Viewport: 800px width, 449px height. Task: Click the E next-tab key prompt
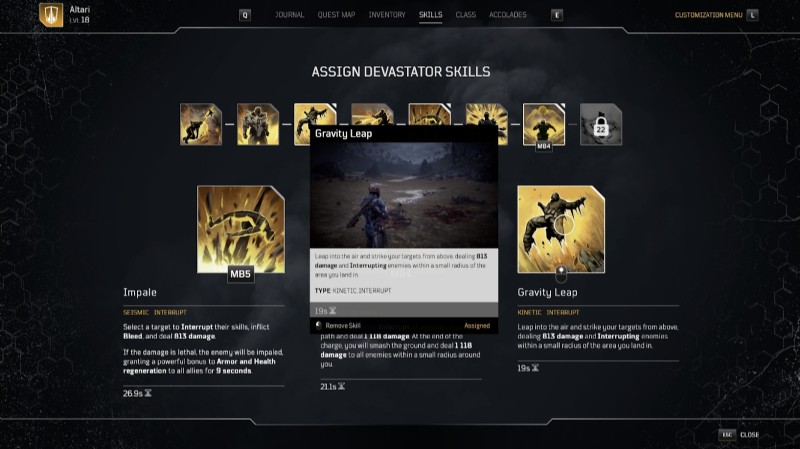click(557, 15)
